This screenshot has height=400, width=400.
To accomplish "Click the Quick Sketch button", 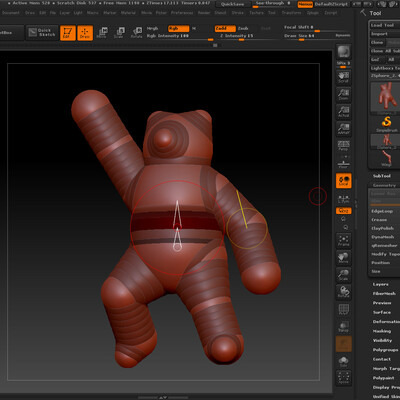I will [x=42, y=33].
